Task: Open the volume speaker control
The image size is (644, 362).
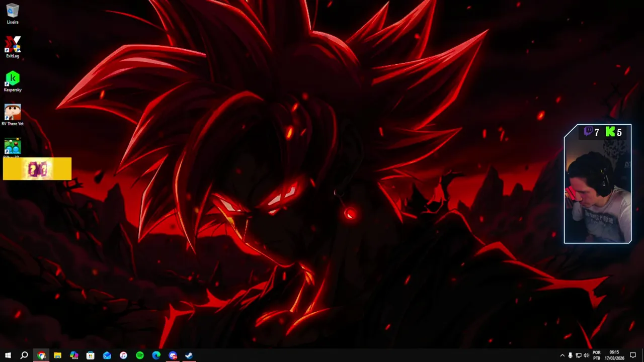Action: pyautogui.click(x=586, y=355)
